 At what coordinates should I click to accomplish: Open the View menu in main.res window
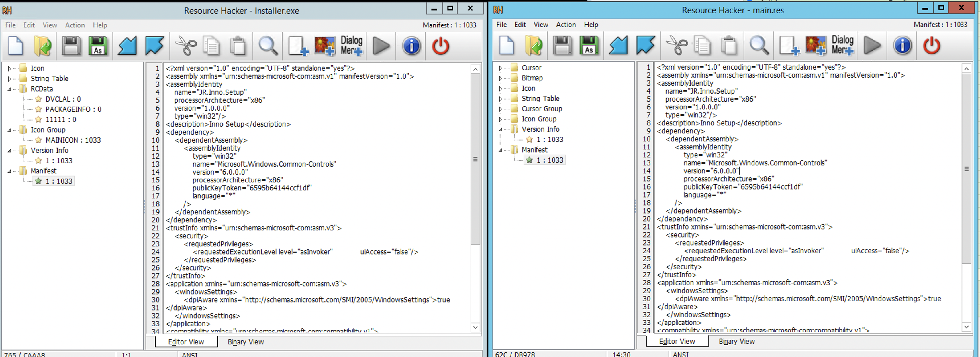tap(541, 24)
